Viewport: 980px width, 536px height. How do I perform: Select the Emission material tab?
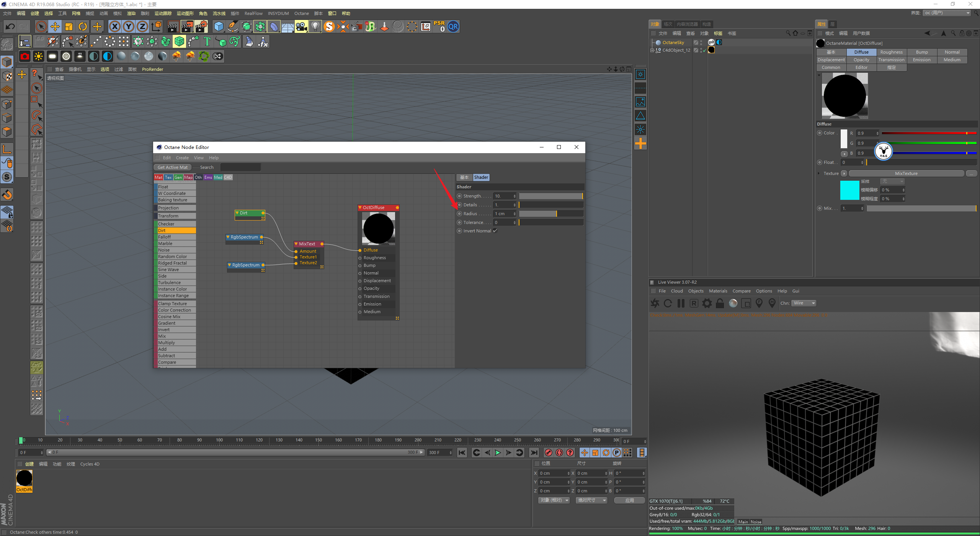921,60
